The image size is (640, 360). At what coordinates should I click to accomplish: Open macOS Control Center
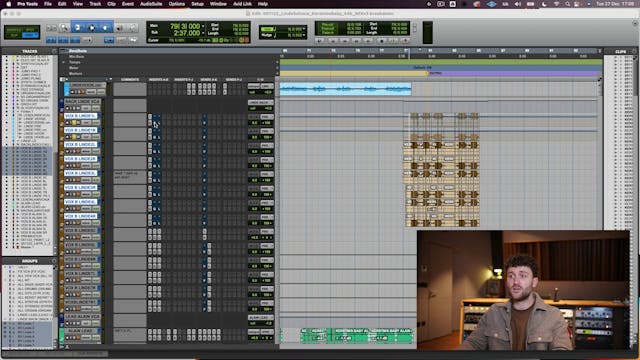click(577, 4)
